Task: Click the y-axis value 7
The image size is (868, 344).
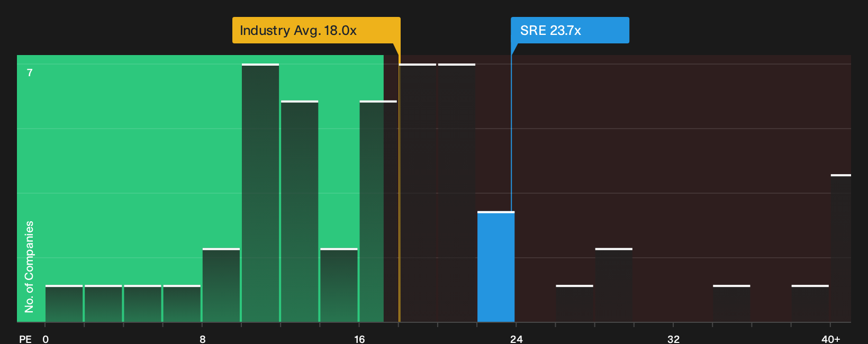Action: [30, 73]
